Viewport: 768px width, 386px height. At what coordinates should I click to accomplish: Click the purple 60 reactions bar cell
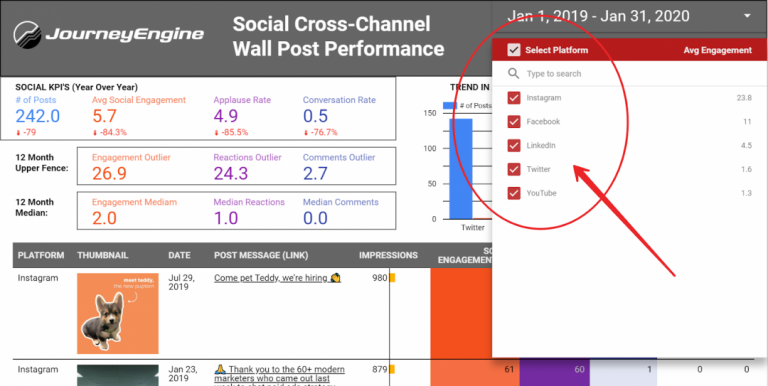point(554,373)
